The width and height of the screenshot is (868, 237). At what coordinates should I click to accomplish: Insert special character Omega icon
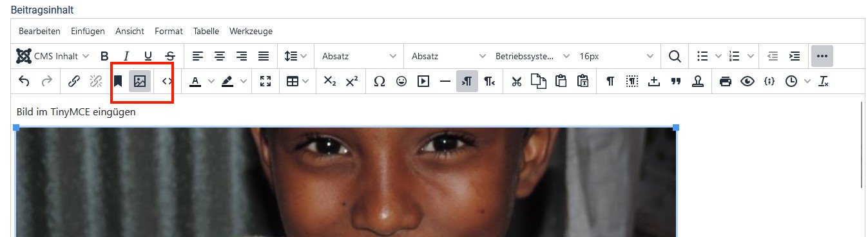click(x=380, y=81)
